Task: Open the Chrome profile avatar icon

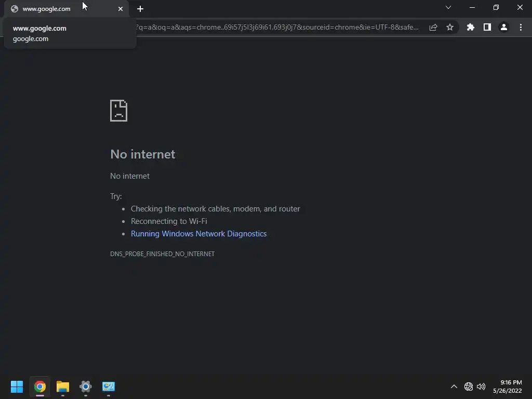Action: [x=504, y=27]
